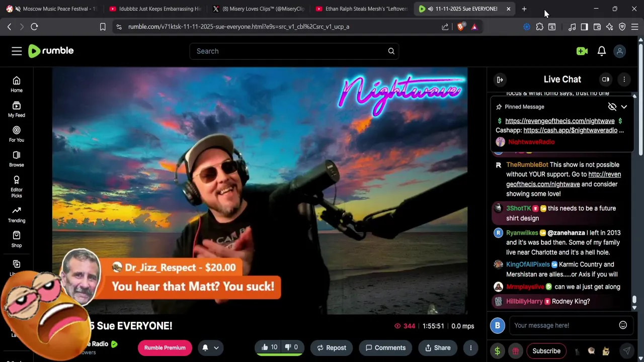Screen dimensions: 644x362
Task: Click the green go-live camera icon
Action: (582, 51)
